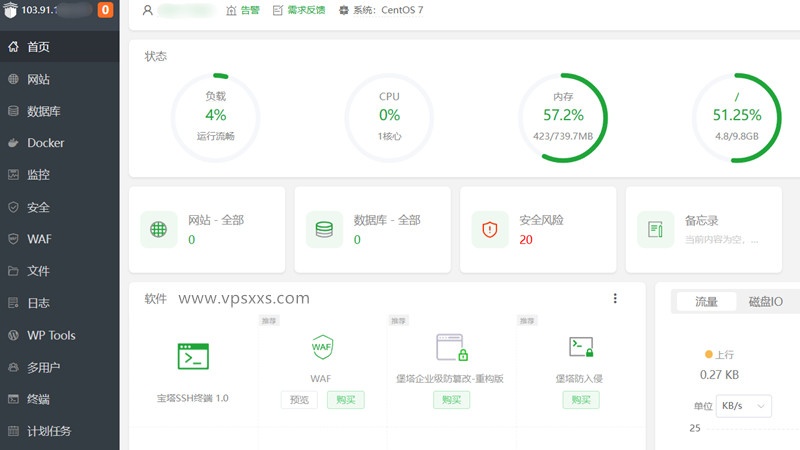800x450 pixels.
Task: Click the 计划任务 calendar icon in sidebar
Action: (x=14, y=431)
